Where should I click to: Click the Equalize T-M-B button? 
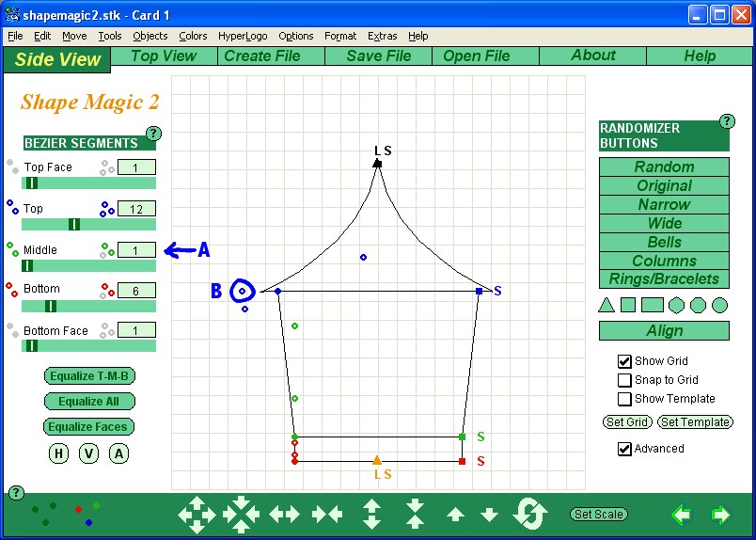pyautogui.click(x=89, y=376)
